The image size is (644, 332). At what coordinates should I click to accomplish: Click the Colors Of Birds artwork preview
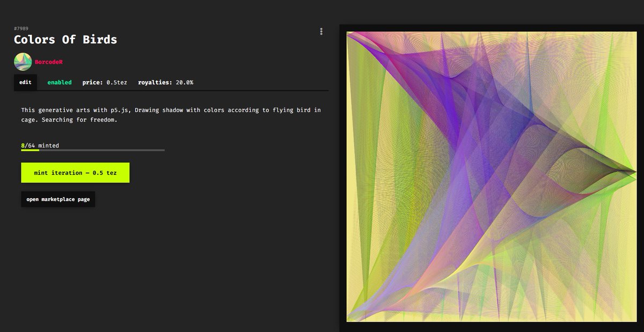click(x=491, y=176)
